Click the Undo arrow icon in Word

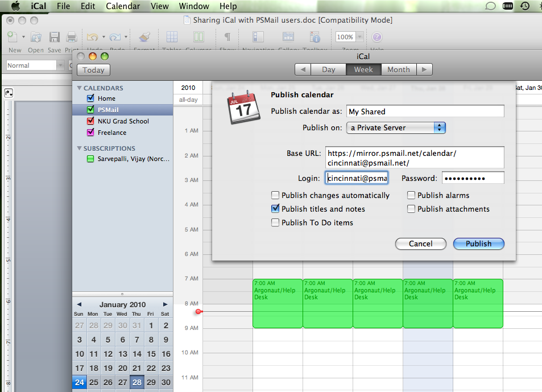click(x=92, y=36)
